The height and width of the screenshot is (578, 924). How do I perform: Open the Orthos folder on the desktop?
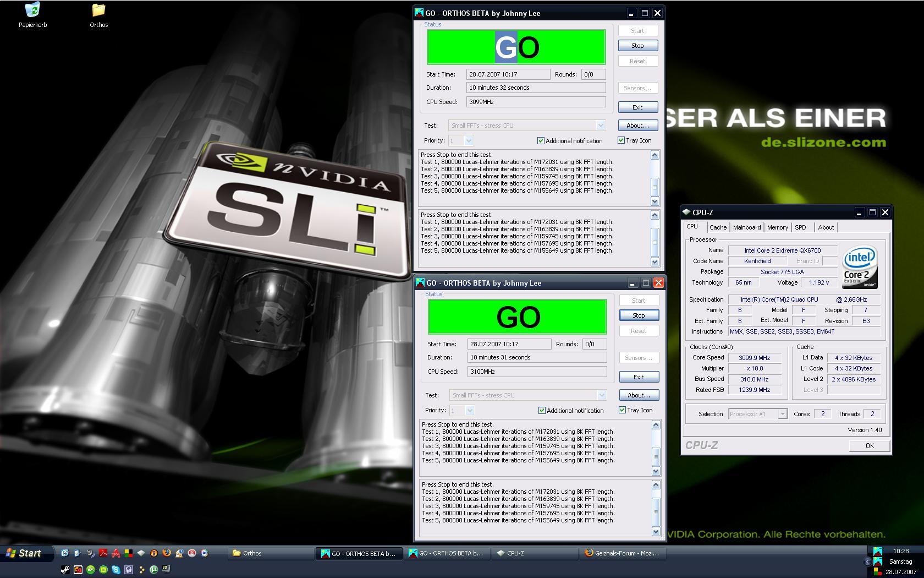[98, 15]
